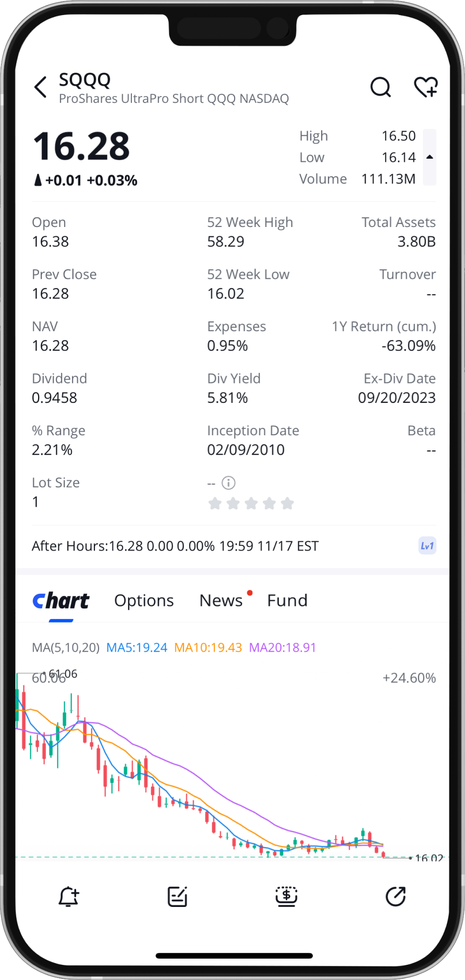Tap the trade dollar icon
The image size is (465, 980).
pos(286,897)
